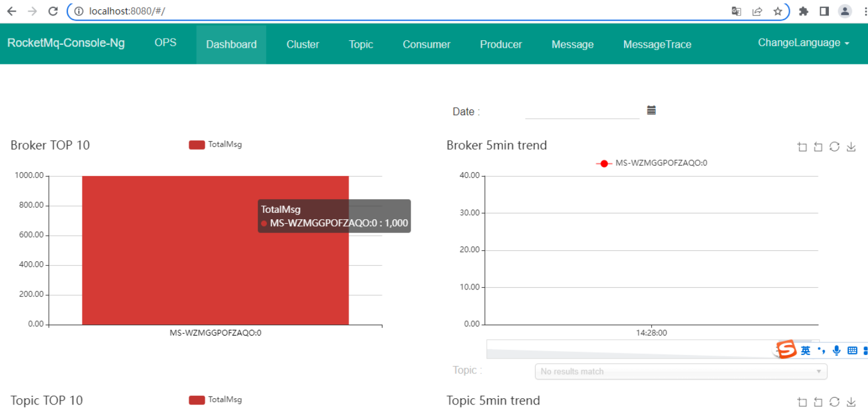
Task: Save Broker 5min trend chart as image
Action: click(851, 147)
